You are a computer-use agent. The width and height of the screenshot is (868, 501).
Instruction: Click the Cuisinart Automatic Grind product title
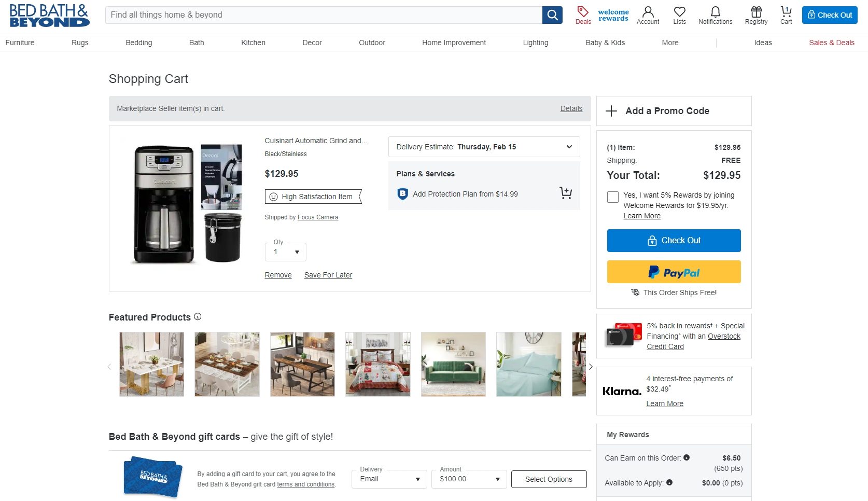point(316,141)
